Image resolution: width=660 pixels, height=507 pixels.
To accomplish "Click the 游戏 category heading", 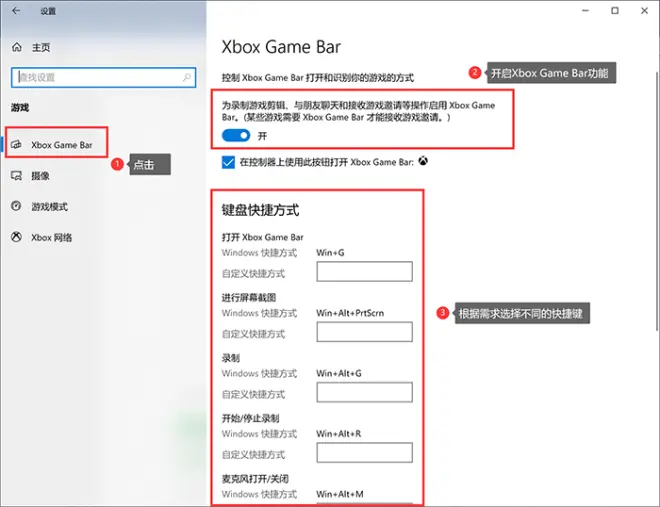I will 20,108.
